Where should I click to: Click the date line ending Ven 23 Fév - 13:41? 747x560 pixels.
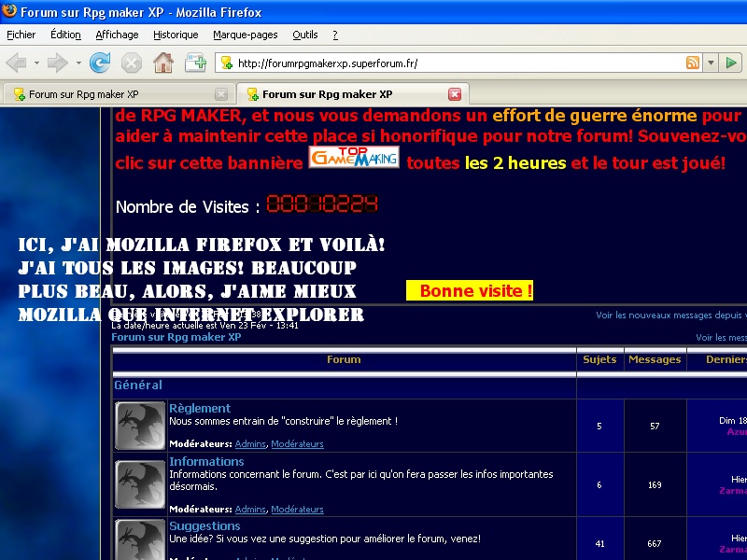coord(204,326)
